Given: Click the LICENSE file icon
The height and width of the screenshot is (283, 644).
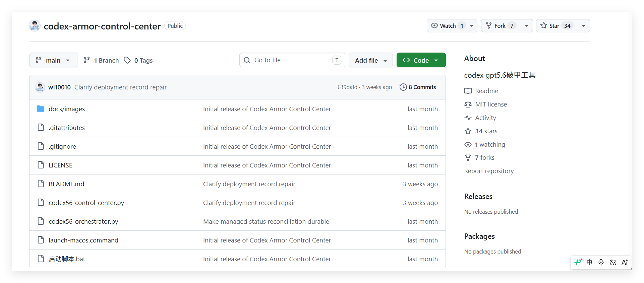Looking at the screenshot, I should [41, 165].
